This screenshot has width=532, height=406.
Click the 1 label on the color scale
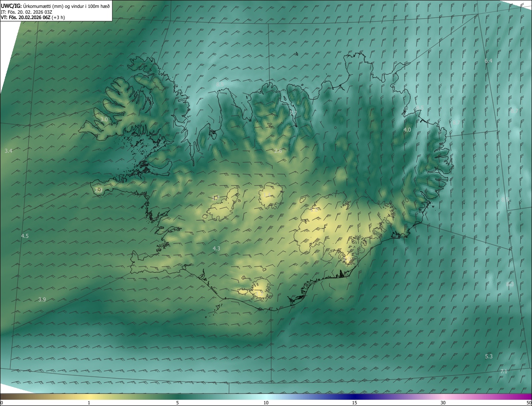pos(89,403)
